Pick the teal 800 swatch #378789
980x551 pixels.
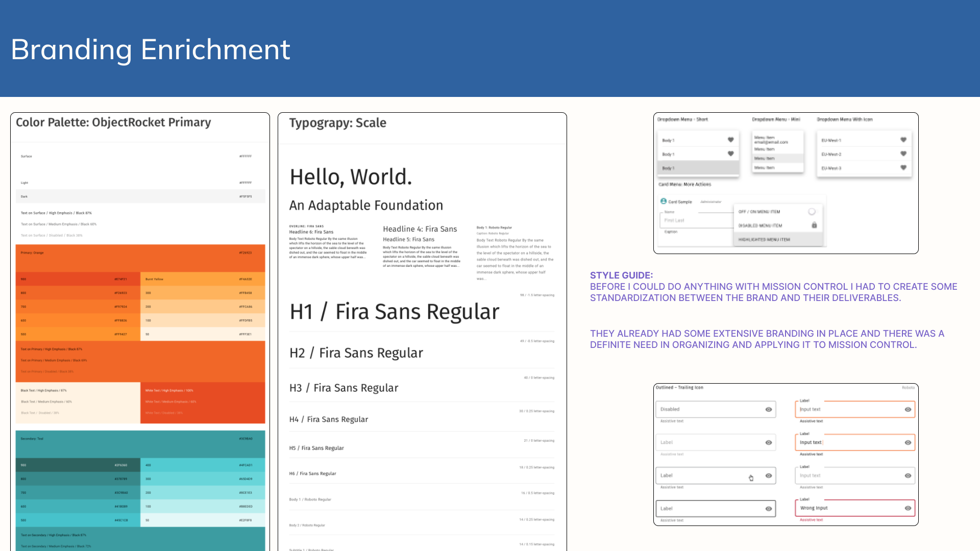pos(78,479)
